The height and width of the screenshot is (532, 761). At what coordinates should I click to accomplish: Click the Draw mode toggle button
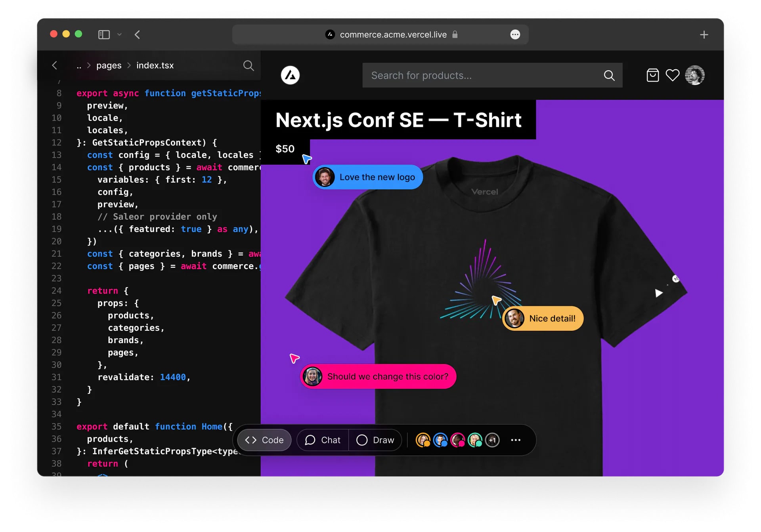pos(375,440)
